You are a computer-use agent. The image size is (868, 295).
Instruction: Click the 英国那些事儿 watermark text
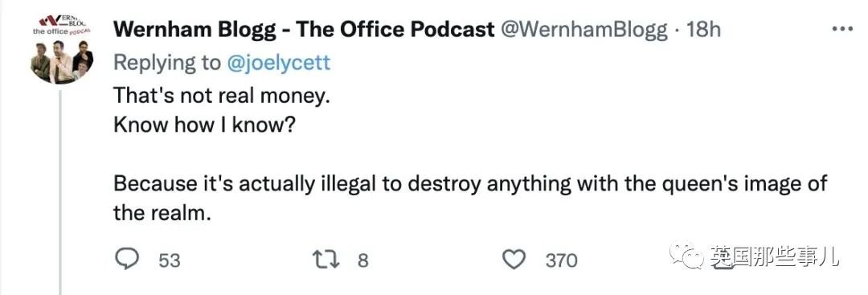click(x=774, y=256)
